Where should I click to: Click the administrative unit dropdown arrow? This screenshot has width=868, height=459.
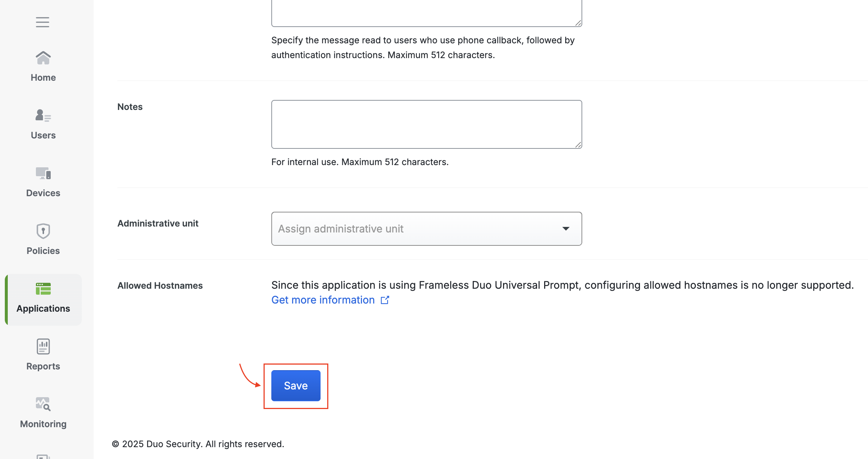coord(566,229)
